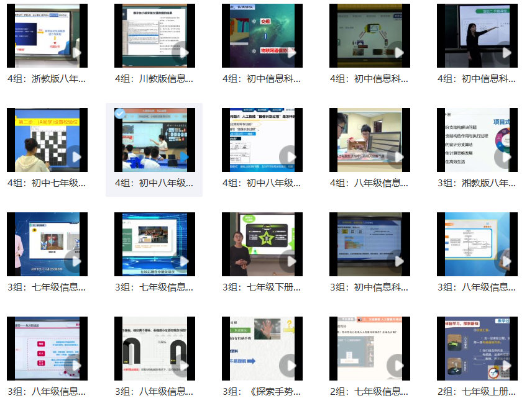Image resolution: width=532 pixels, height=406 pixels.
Task: Start the 湘教版八年 video with play icon
Action: [x=505, y=157]
